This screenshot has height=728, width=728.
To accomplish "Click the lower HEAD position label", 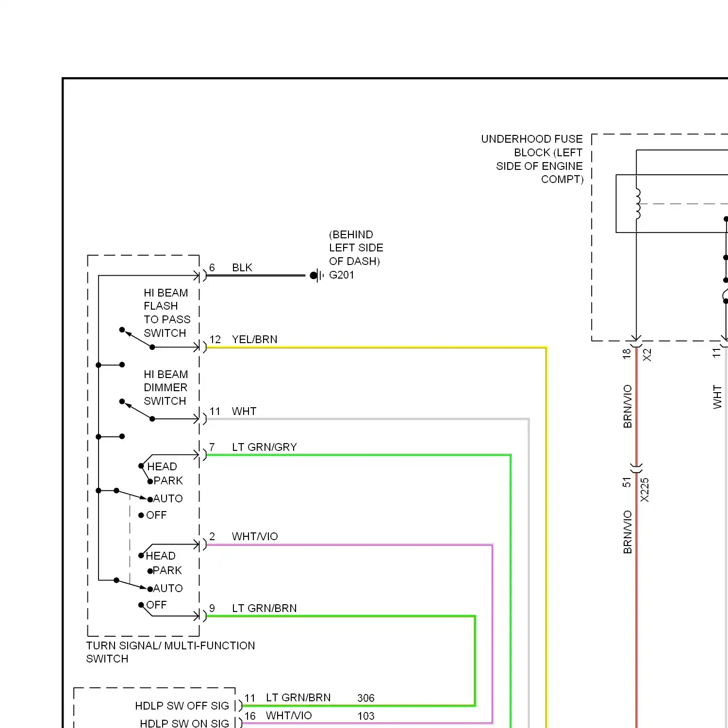I will point(161,556).
